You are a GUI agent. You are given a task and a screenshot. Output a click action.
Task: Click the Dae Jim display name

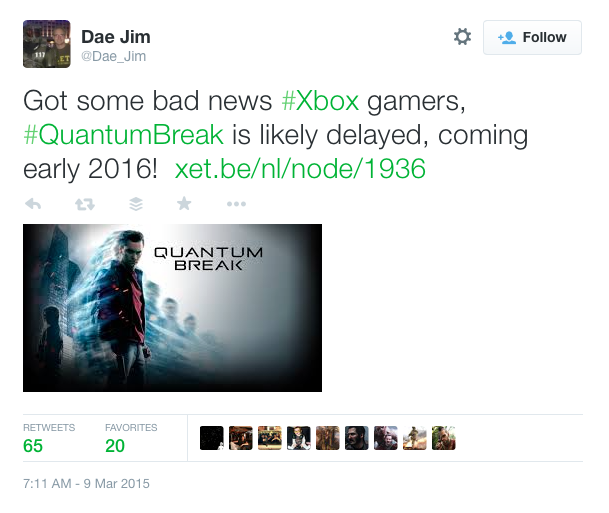click(116, 37)
